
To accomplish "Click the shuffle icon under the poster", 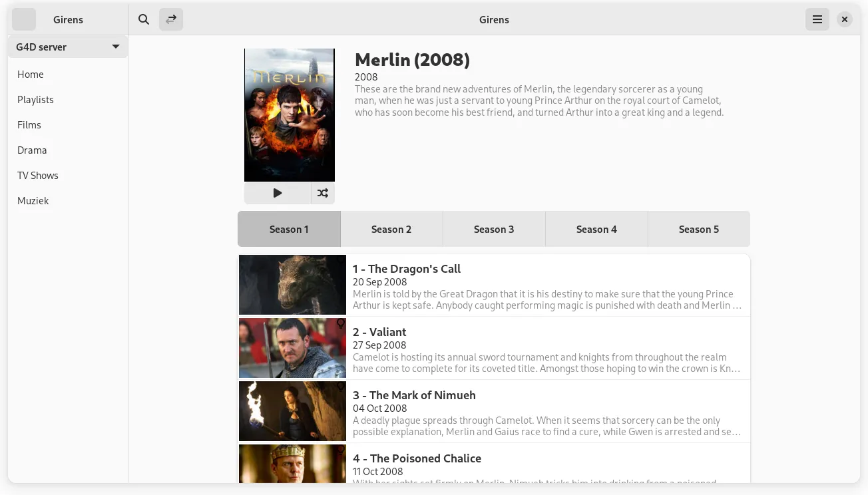I will (x=323, y=193).
